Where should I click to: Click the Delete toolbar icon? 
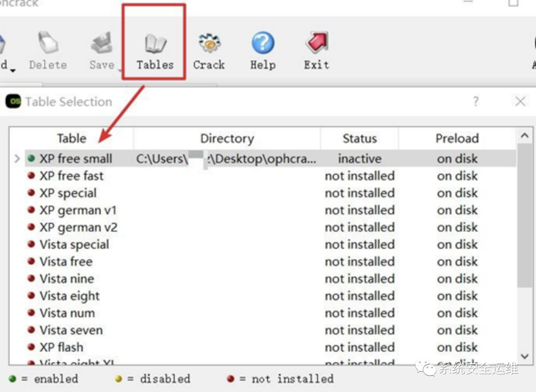[48, 51]
